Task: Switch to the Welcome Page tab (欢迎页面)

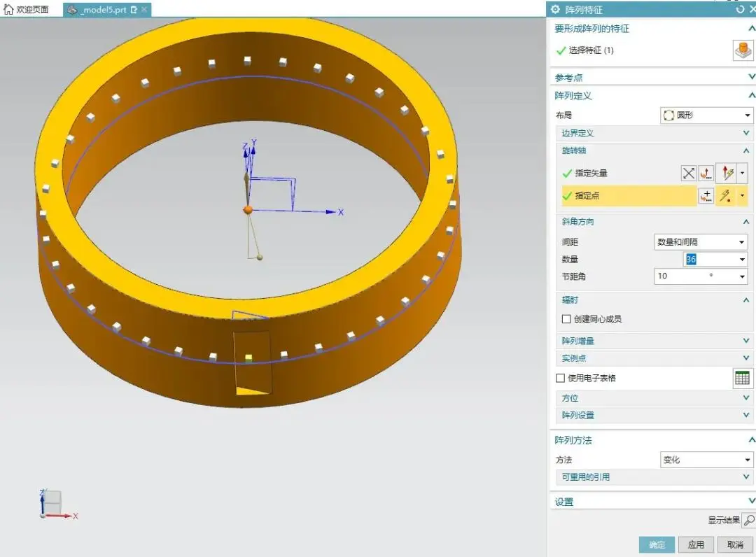Action: pyautogui.click(x=26, y=10)
